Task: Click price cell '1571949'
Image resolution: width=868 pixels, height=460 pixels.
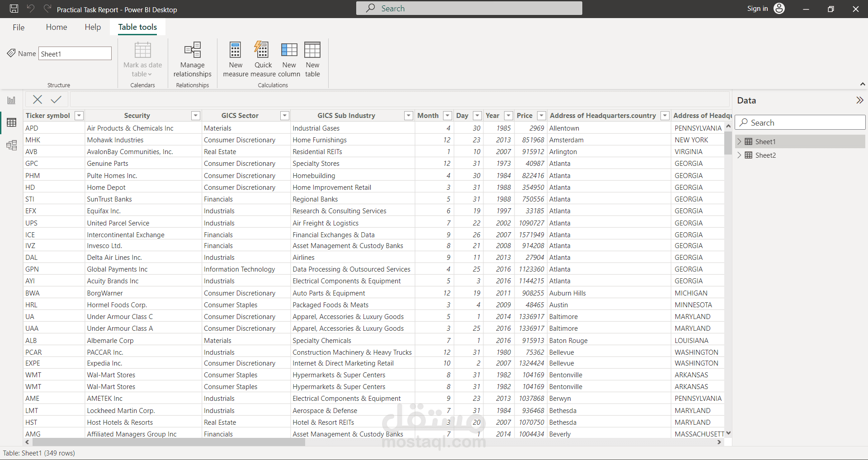Action: point(531,235)
